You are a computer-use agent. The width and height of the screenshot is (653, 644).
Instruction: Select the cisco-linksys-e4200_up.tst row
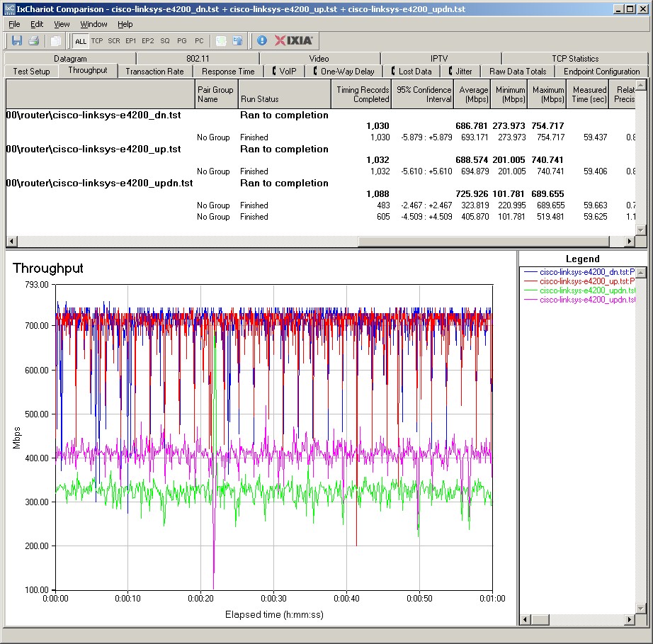coord(321,149)
